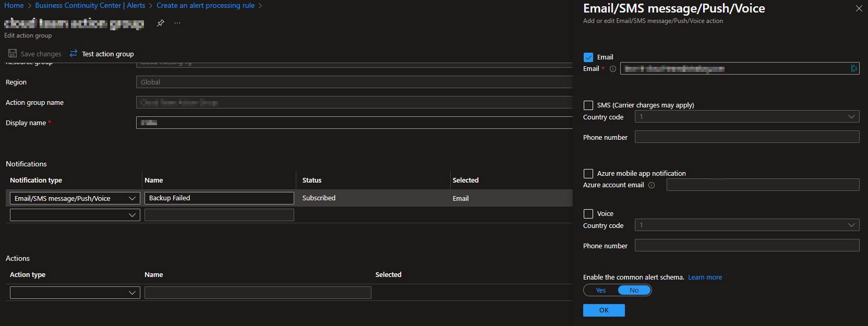Open the Email/SMS message/Push/Voice notification type dropdown
The image size is (868, 326).
[x=75, y=198]
